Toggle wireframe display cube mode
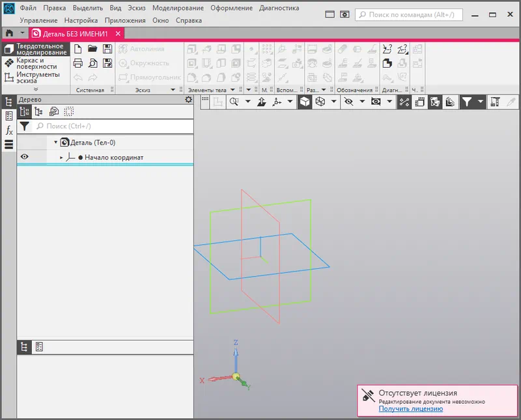The height and width of the screenshot is (420, 521). pos(320,102)
